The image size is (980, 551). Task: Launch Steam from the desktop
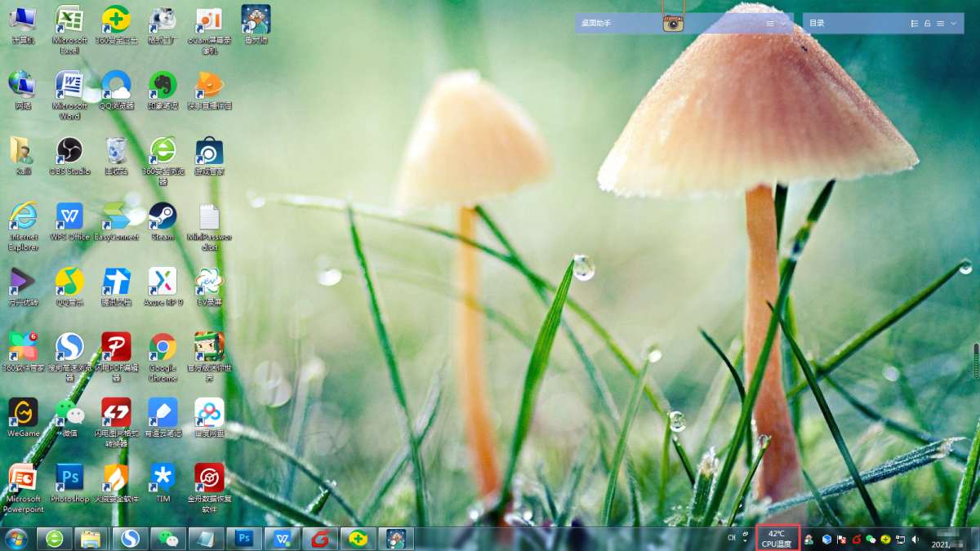[163, 221]
